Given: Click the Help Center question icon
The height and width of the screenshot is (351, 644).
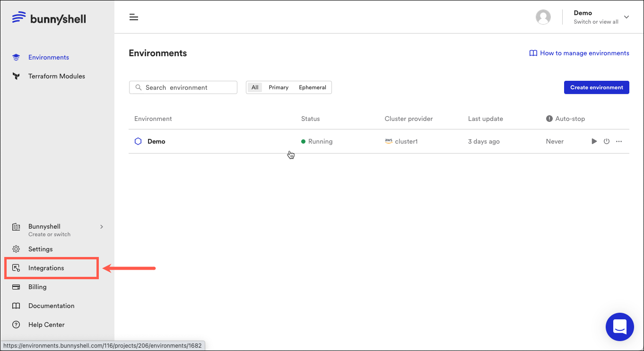Looking at the screenshot, I should [16, 325].
